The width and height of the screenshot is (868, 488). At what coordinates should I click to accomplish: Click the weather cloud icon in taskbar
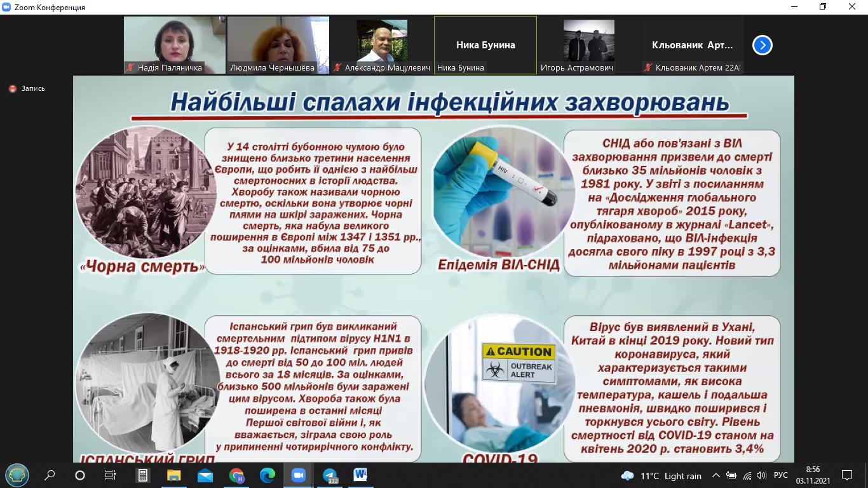pyautogui.click(x=628, y=475)
